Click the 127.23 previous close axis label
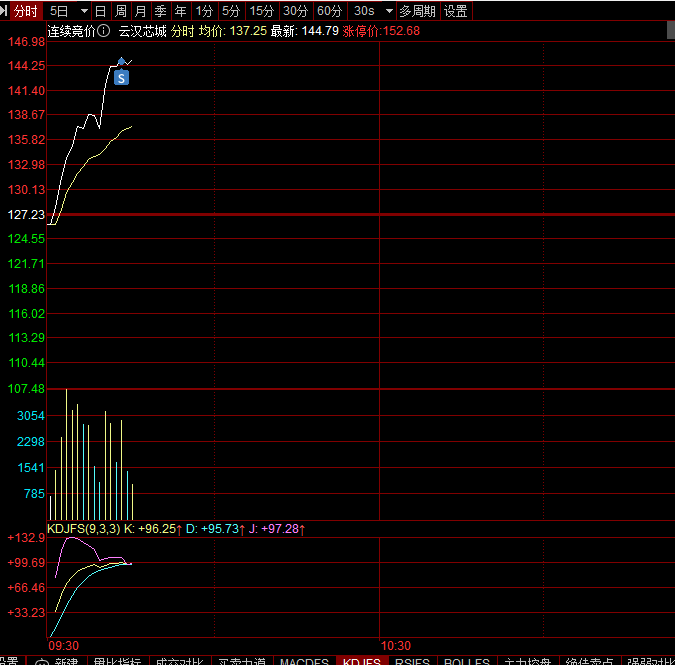This screenshot has height=665, width=675. tap(26, 214)
